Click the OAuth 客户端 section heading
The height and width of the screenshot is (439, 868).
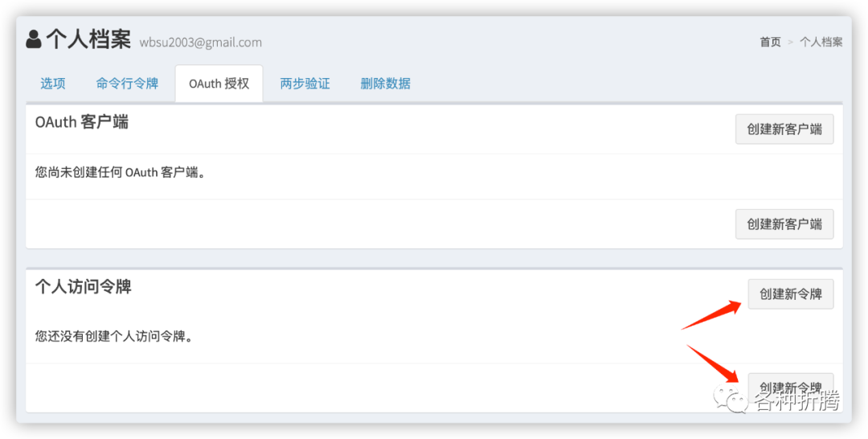point(81,121)
